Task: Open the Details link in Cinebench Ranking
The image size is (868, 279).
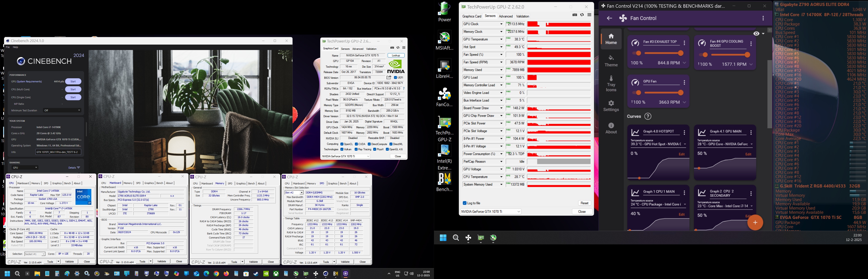Action: point(74,168)
